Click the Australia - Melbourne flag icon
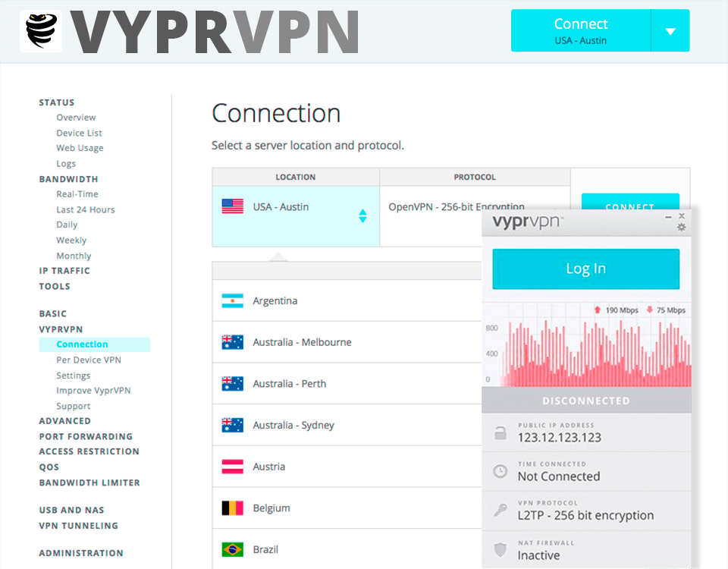 coord(232,342)
